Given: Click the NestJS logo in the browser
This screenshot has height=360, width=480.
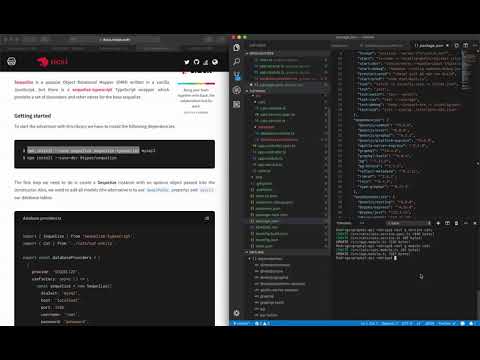Looking at the screenshot, I should click(52, 61).
